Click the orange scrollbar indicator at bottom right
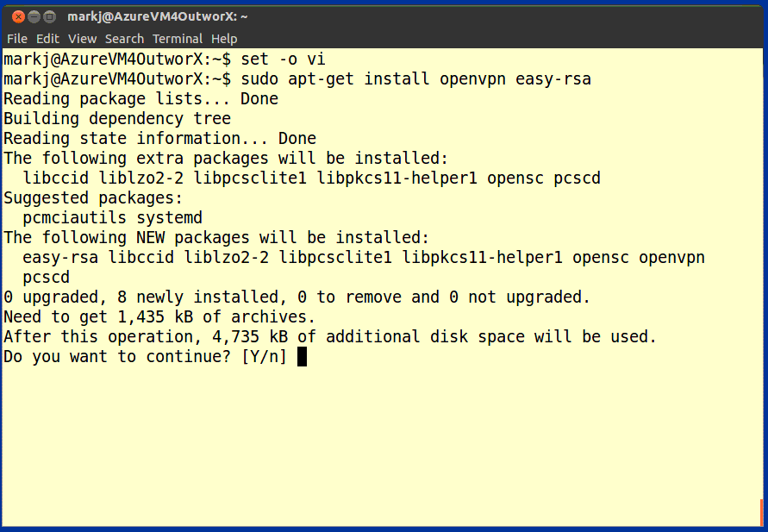Viewport: 768px width, 532px height. [x=762, y=510]
